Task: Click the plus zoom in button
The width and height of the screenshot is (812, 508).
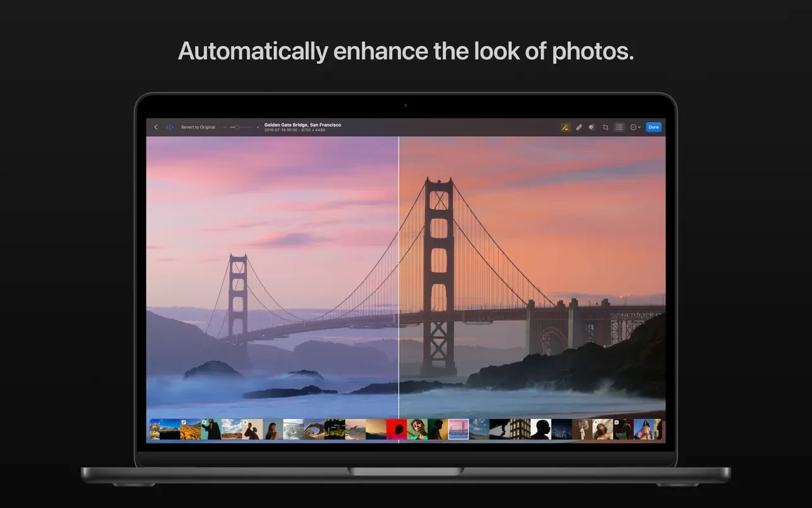Action: [258, 127]
